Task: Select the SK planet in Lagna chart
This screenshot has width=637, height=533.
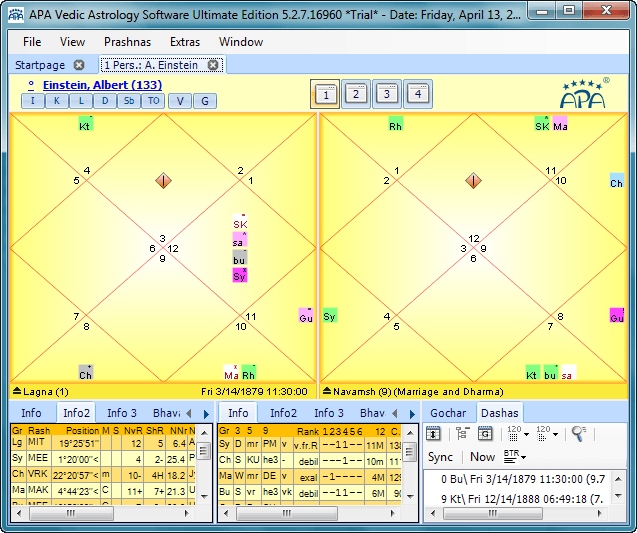Action: click(x=240, y=222)
